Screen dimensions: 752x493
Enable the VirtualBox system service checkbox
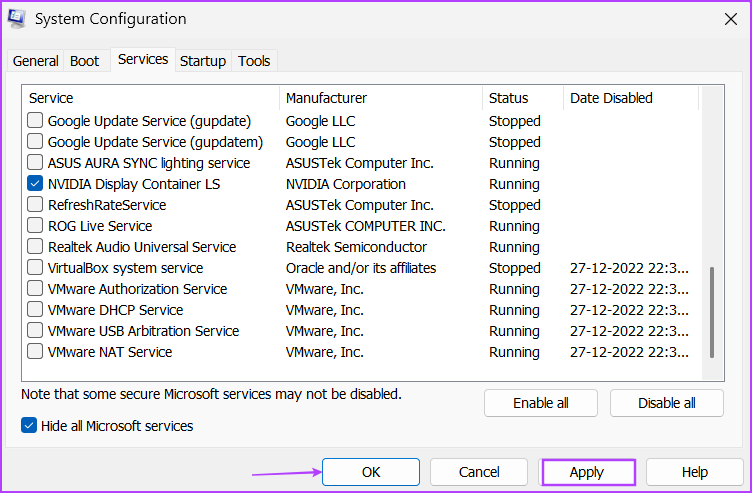[x=35, y=268]
